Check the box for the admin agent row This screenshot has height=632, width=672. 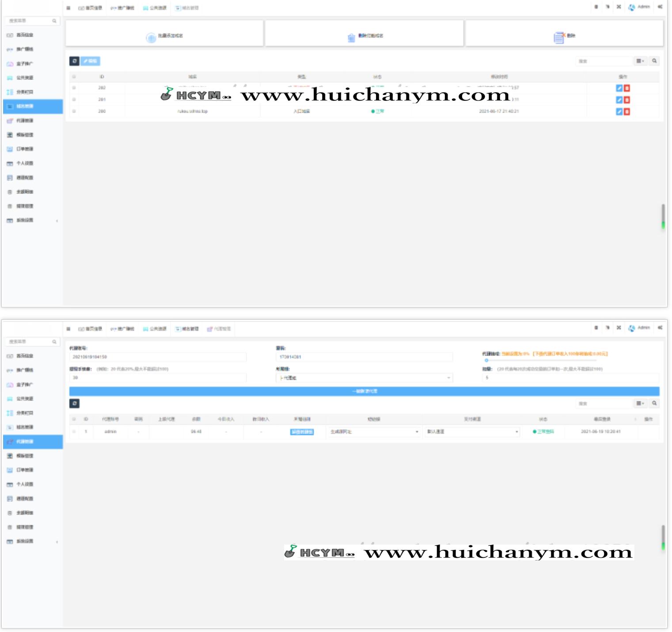(x=74, y=431)
